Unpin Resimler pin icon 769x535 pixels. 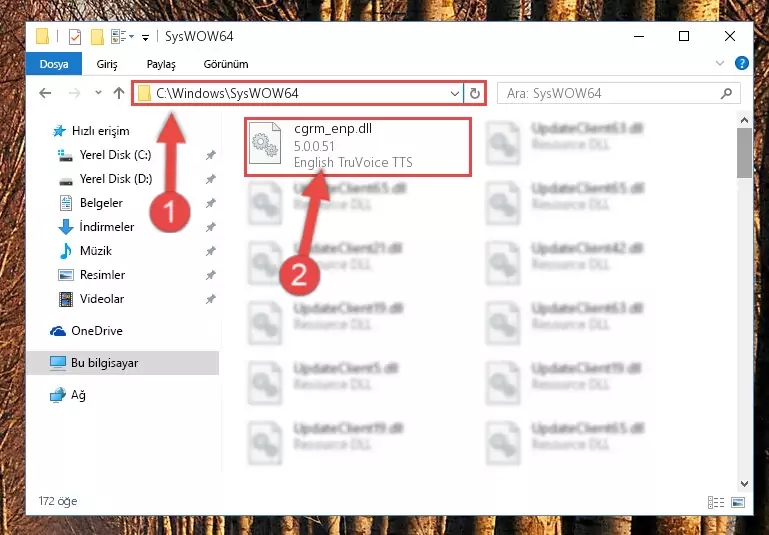210,275
